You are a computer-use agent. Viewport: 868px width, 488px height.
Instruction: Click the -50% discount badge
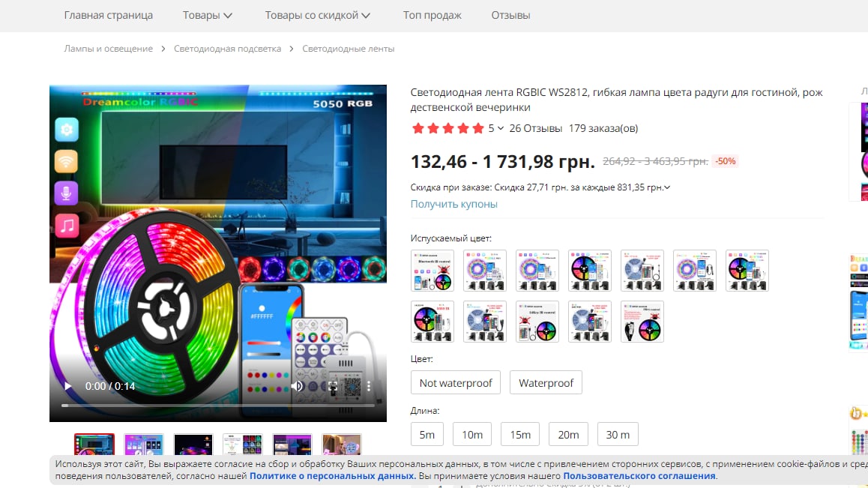(725, 161)
